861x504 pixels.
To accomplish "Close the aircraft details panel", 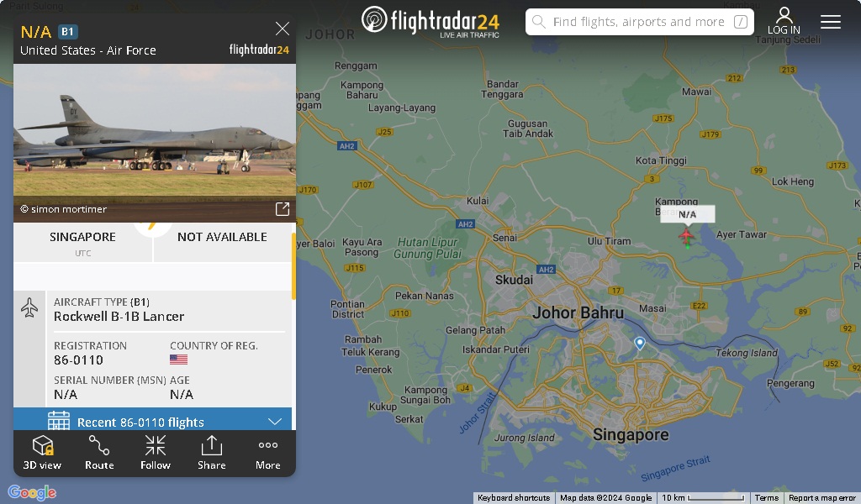I will pyautogui.click(x=283, y=29).
